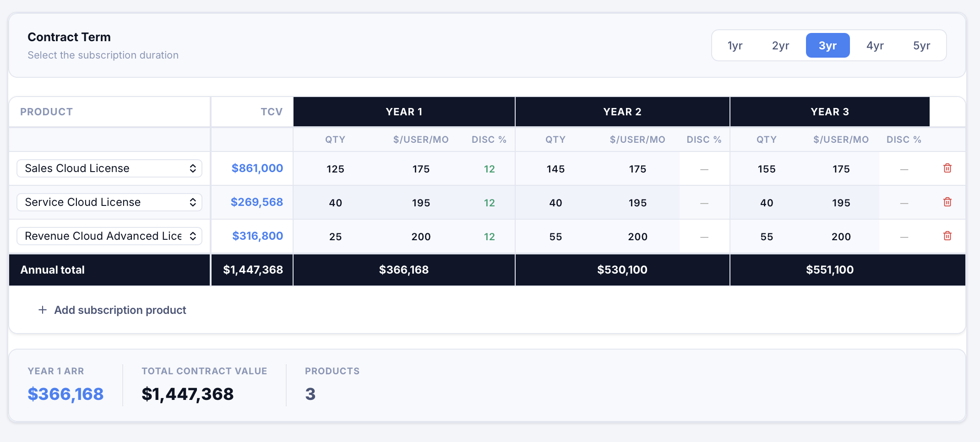Click the Year 1 ARR summary value $366,168
Screen dimensions: 980x442
[65, 394]
